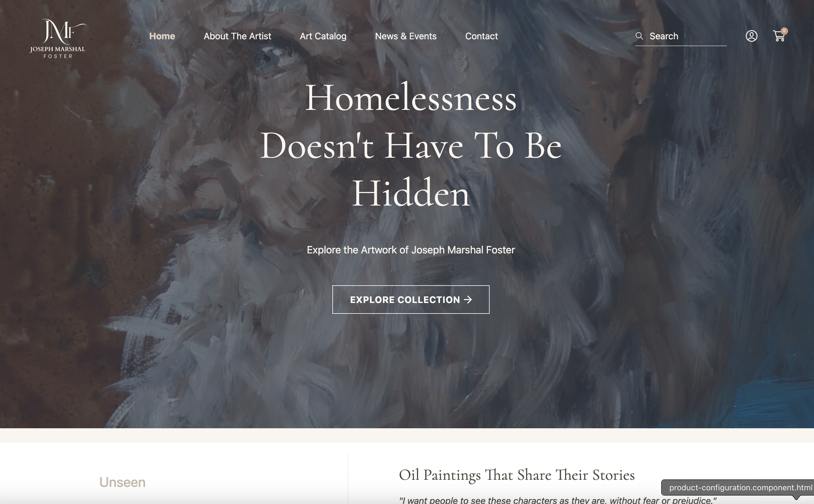Open the user account profile icon
The width and height of the screenshot is (814, 504).
[x=751, y=36]
